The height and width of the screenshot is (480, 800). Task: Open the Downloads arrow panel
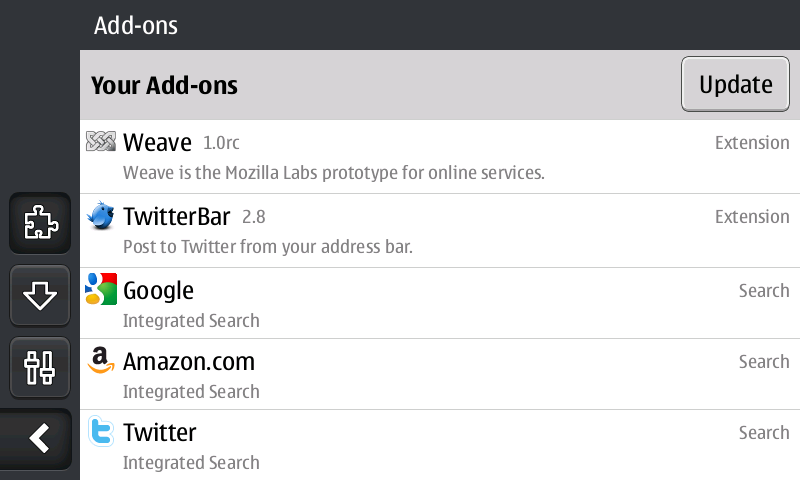tap(40, 295)
